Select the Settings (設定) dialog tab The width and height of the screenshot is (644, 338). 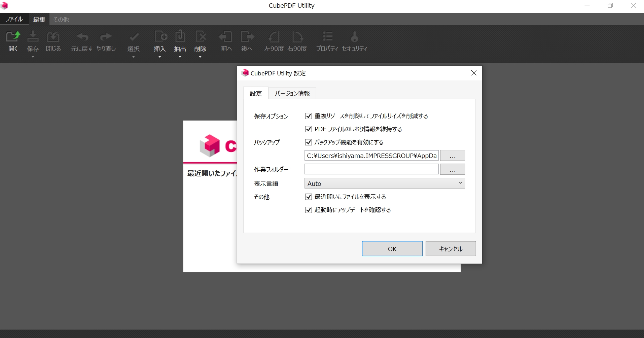(x=256, y=93)
